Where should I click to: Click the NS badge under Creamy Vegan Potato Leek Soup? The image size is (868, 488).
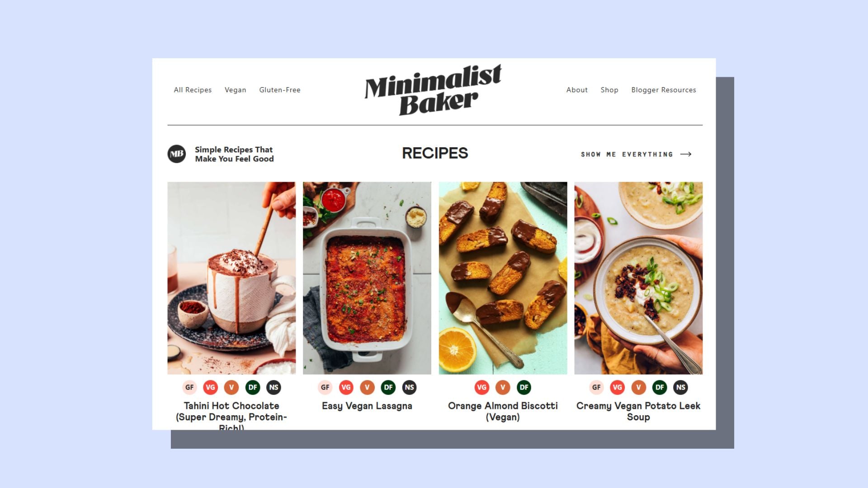click(x=680, y=387)
